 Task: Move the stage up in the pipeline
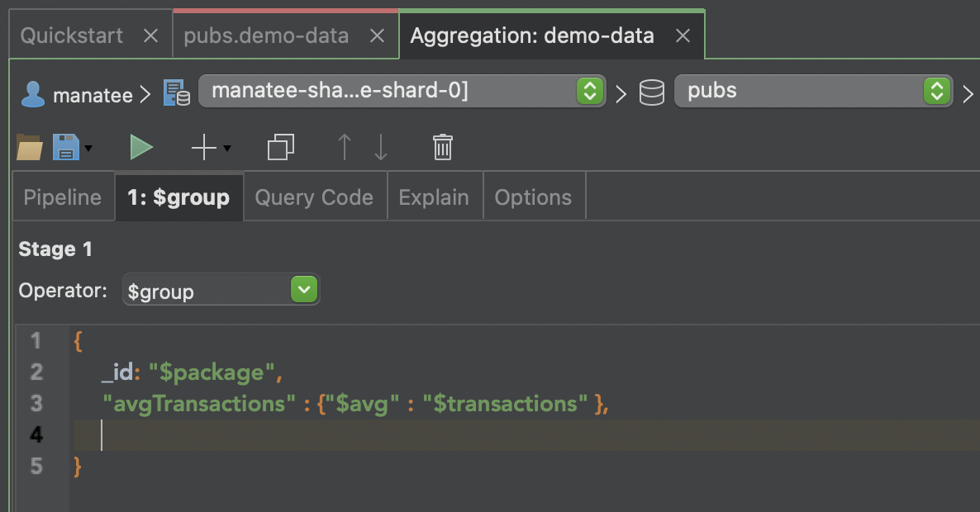tap(344, 147)
